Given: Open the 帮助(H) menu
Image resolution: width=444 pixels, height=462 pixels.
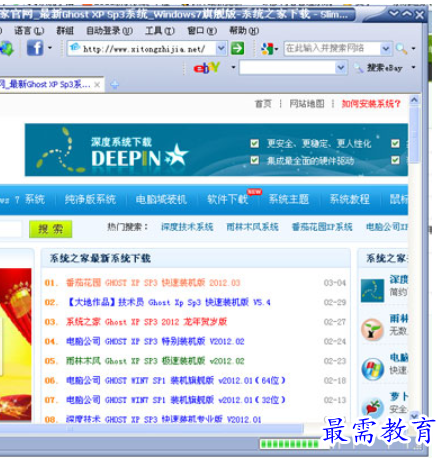Looking at the screenshot, I should pyautogui.click(x=244, y=31).
